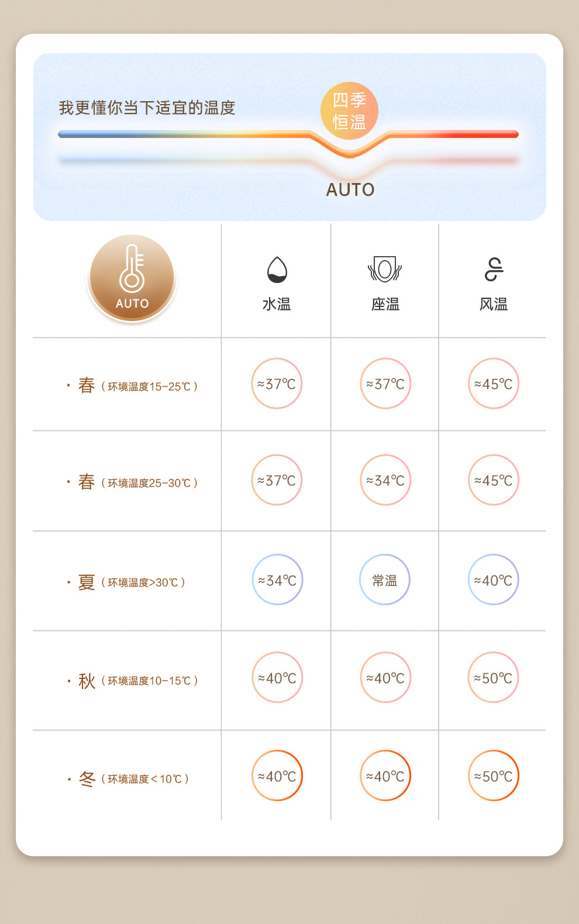
Task: Select the 风温 column label
Action: click(x=494, y=304)
